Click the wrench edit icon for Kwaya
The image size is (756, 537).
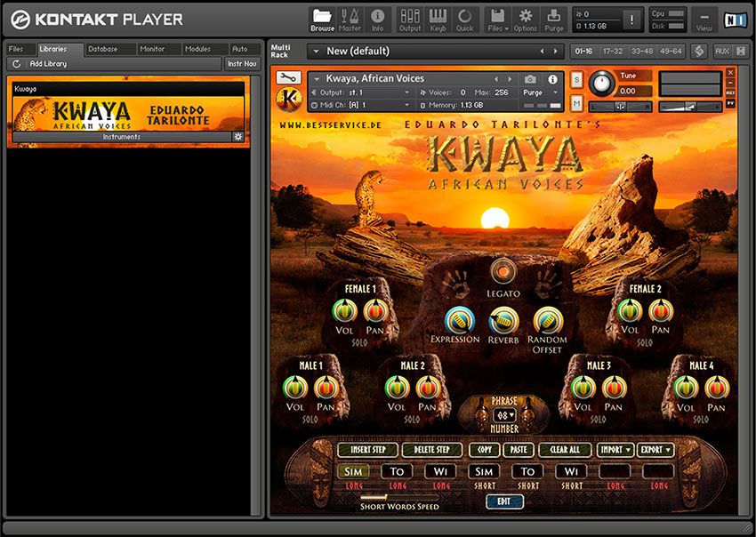point(289,77)
